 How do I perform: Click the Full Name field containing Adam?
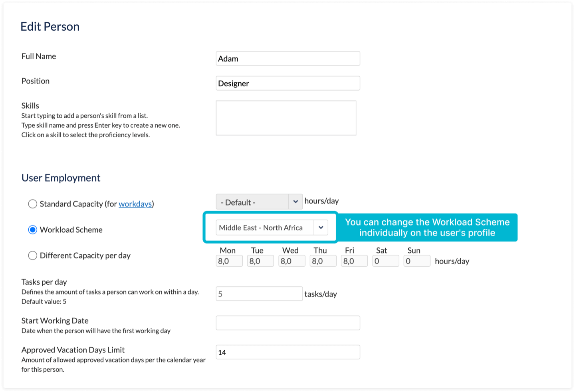tap(287, 59)
